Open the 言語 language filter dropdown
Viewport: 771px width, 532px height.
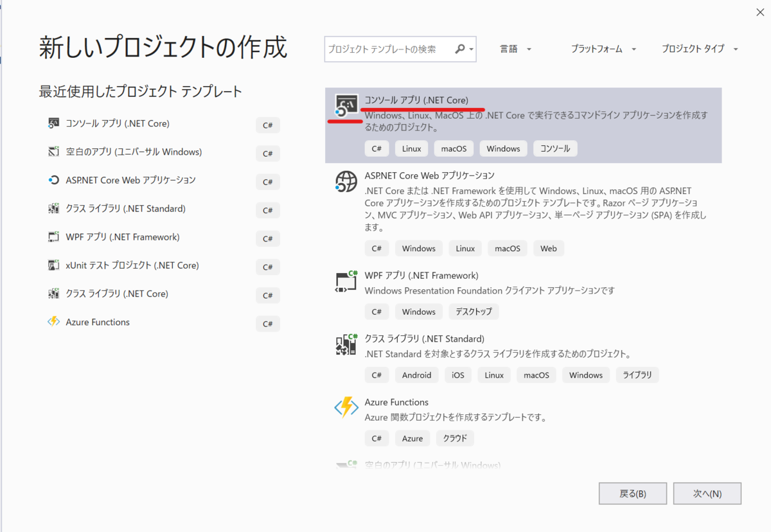516,49
